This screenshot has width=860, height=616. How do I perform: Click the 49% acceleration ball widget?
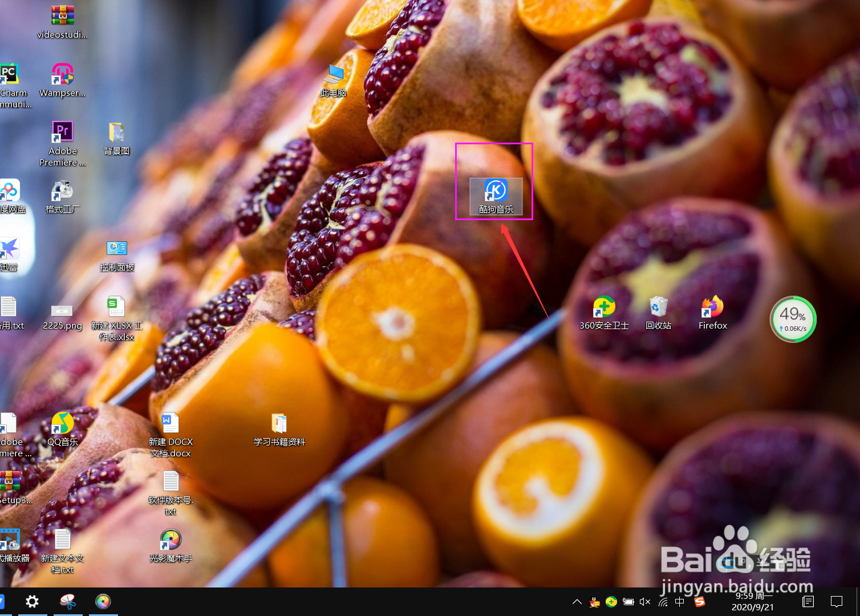[x=793, y=319]
